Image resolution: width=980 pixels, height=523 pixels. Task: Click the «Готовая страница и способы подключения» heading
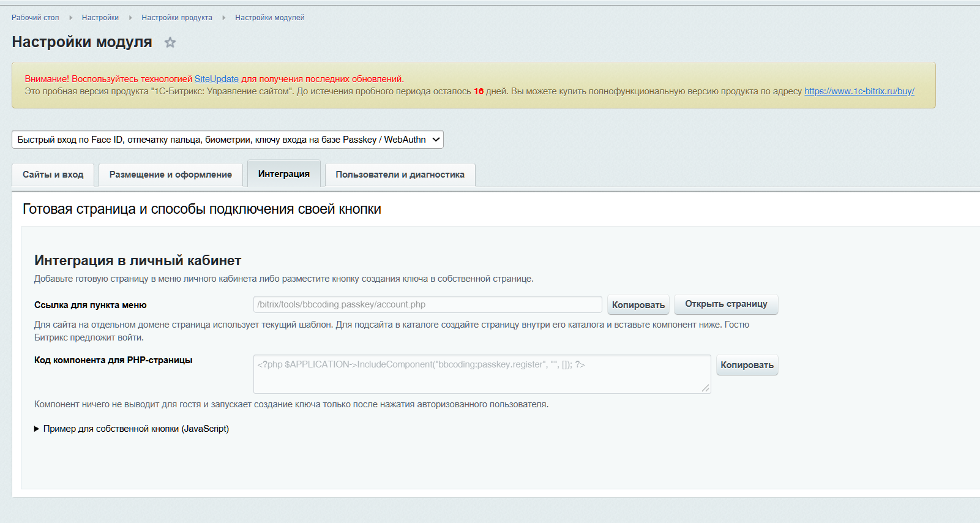coord(202,209)
